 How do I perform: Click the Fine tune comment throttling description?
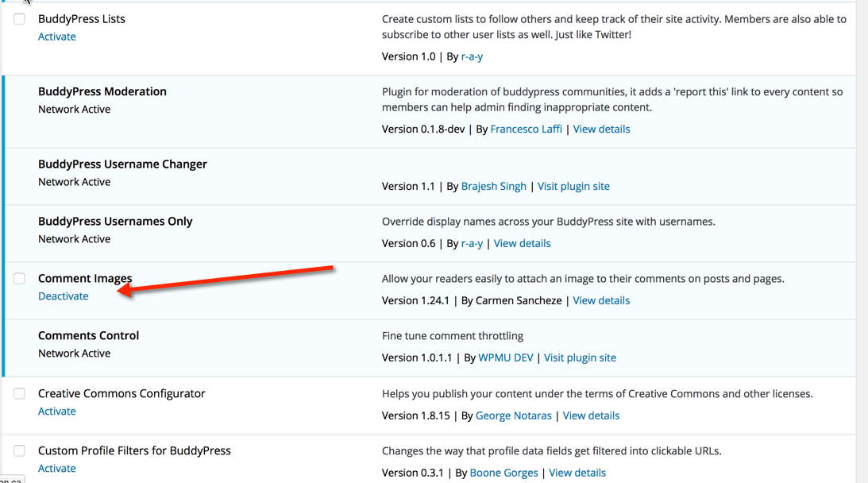[453, 336]
